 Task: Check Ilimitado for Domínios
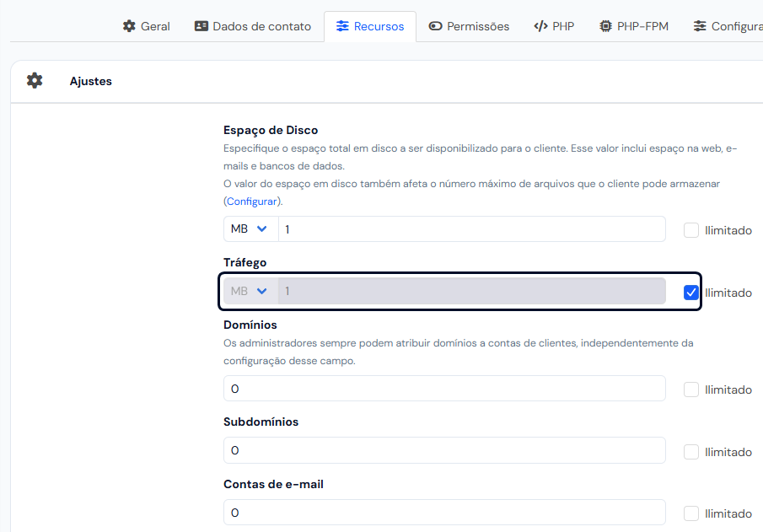pos(691,390)
